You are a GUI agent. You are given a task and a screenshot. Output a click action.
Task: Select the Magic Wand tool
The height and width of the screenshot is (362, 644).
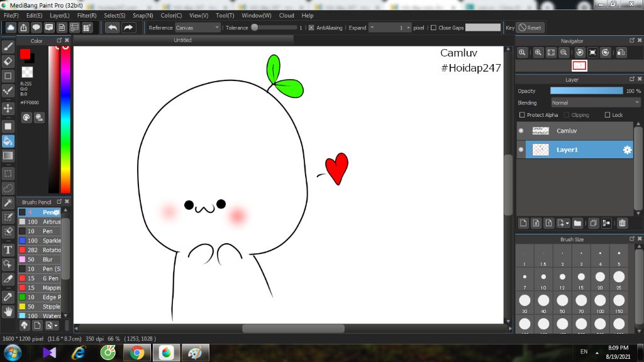point(8,203)
